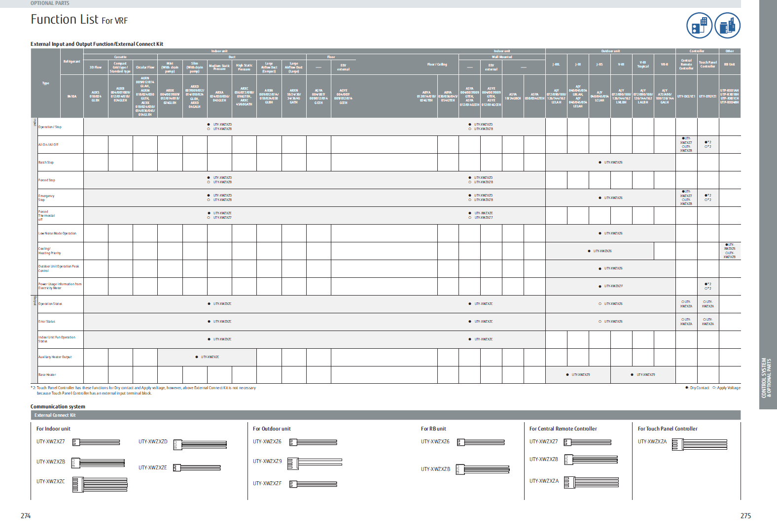Click the 'R410A' refrigerant cell
Screen dimensions: 777x532
point(72,97)
